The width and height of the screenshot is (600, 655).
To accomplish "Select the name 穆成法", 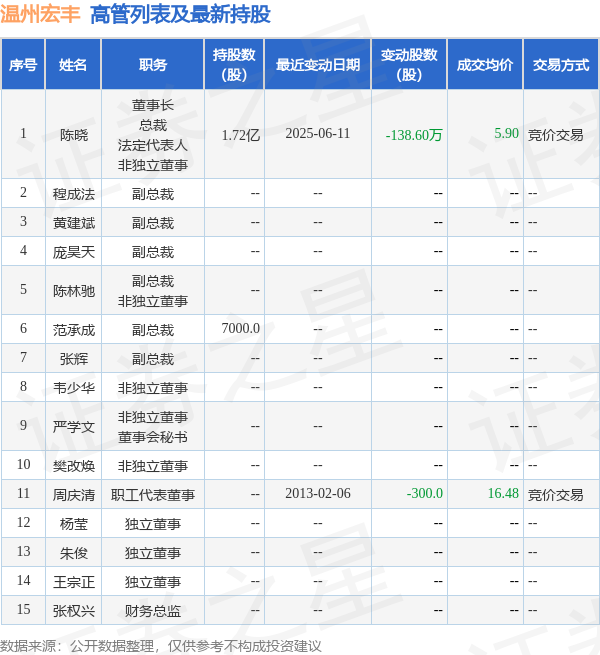I will [x=74, y=194].
